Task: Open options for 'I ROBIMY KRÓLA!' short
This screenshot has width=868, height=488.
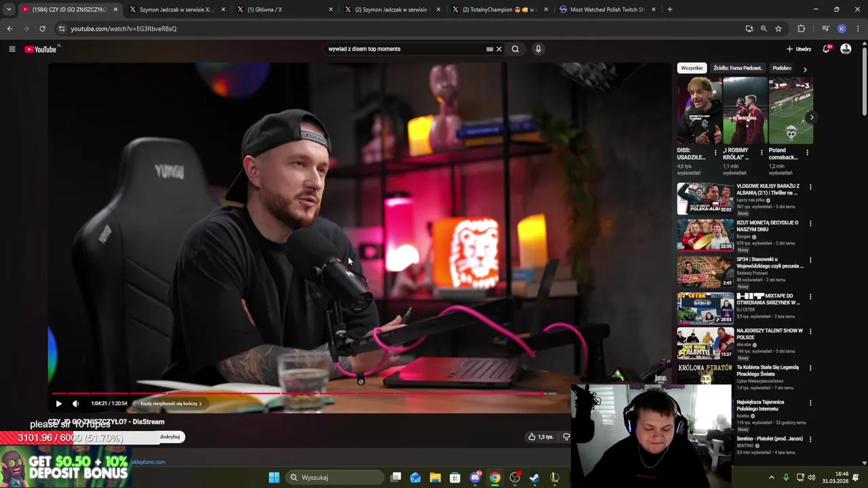Action: click(762, 152)
